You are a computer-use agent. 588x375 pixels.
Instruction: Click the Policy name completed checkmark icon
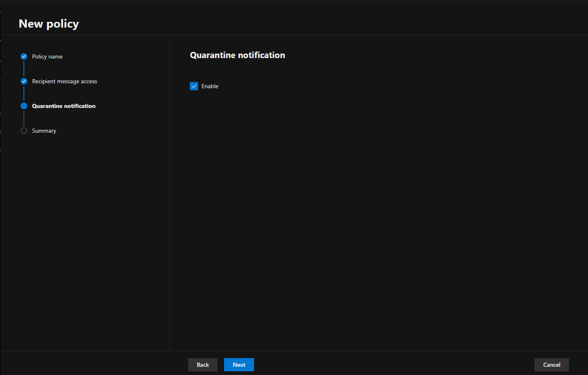[x=24, y=56]
